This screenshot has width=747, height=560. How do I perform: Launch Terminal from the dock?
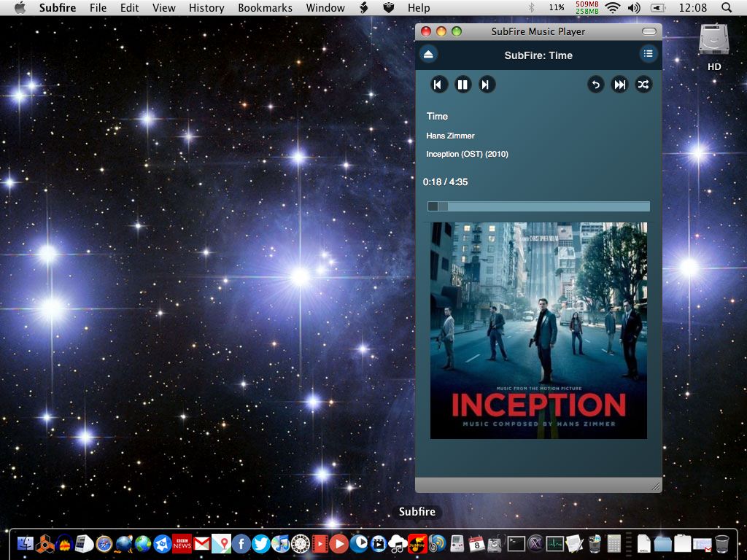pyautogui.click(x=516, y=543)
